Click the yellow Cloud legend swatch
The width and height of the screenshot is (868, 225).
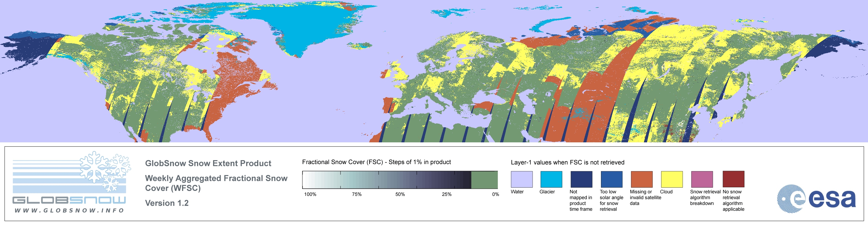click(672, 179)
